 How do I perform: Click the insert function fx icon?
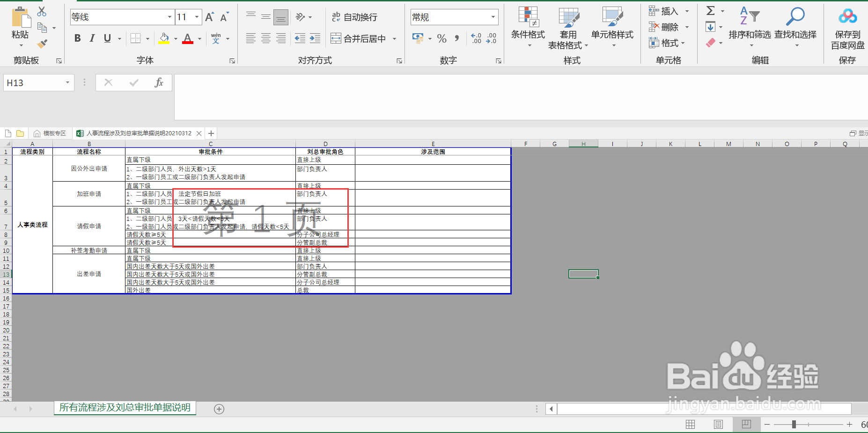tap(159, 83)
